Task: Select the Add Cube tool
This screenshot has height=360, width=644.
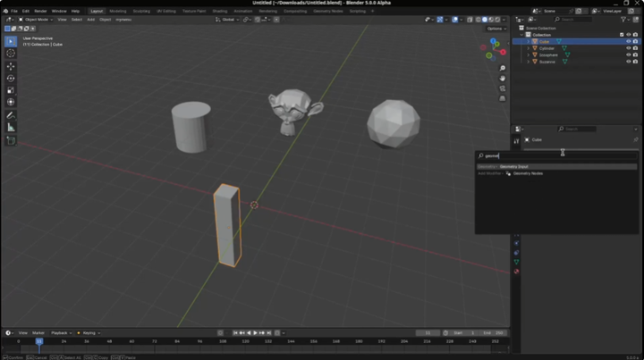Action: coord(11,141)
